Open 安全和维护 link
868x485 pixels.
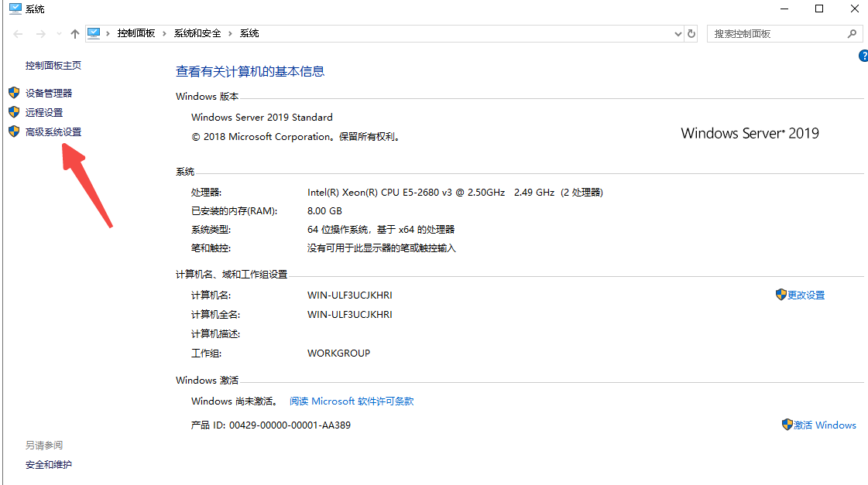49,465
